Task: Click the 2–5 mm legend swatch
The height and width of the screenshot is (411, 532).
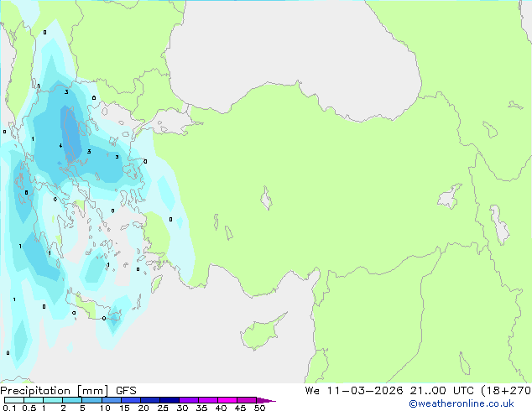Action: [x=72, y=400]
